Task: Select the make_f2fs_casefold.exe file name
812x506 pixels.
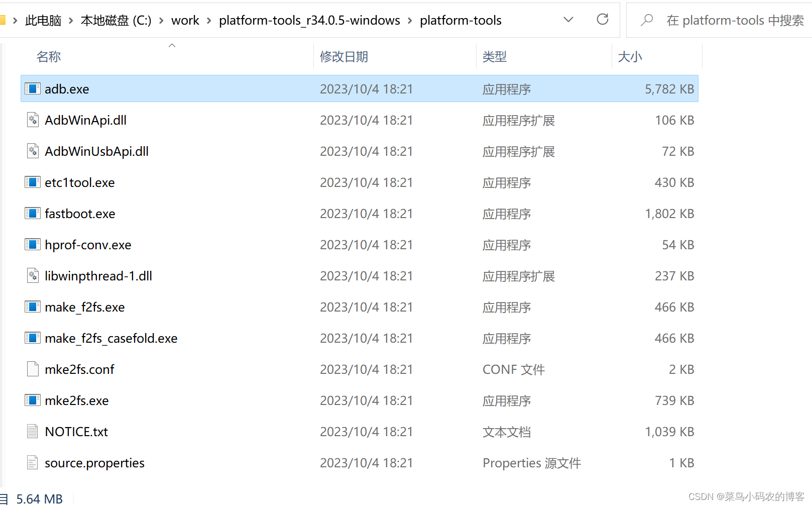Action: click(111, 338)
